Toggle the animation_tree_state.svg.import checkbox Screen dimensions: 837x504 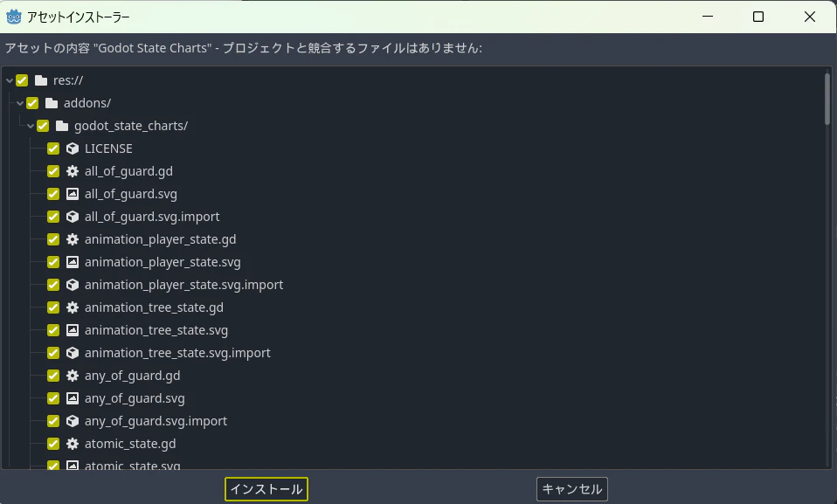tap(53, 353)
